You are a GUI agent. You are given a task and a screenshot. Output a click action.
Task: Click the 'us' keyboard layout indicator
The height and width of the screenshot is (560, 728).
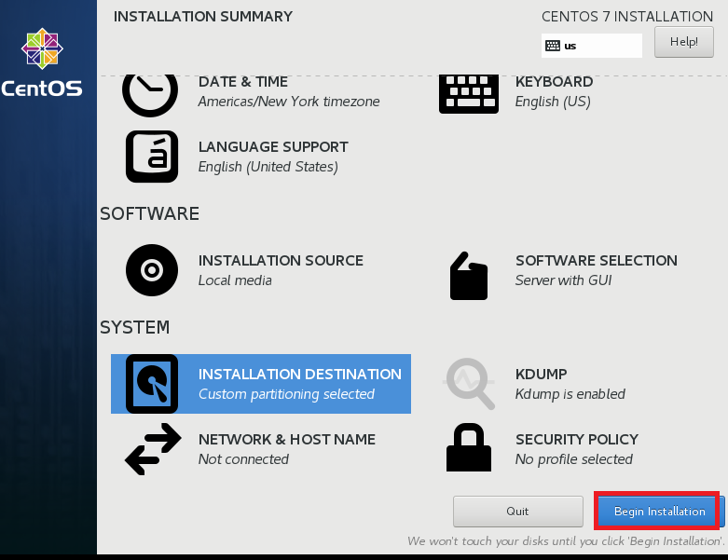tap(592, 46)
